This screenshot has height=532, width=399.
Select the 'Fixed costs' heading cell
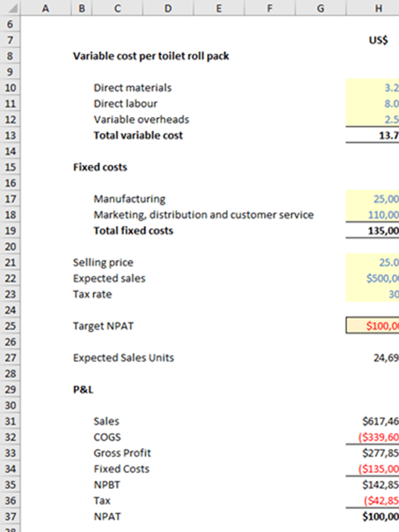click(100, 167)
